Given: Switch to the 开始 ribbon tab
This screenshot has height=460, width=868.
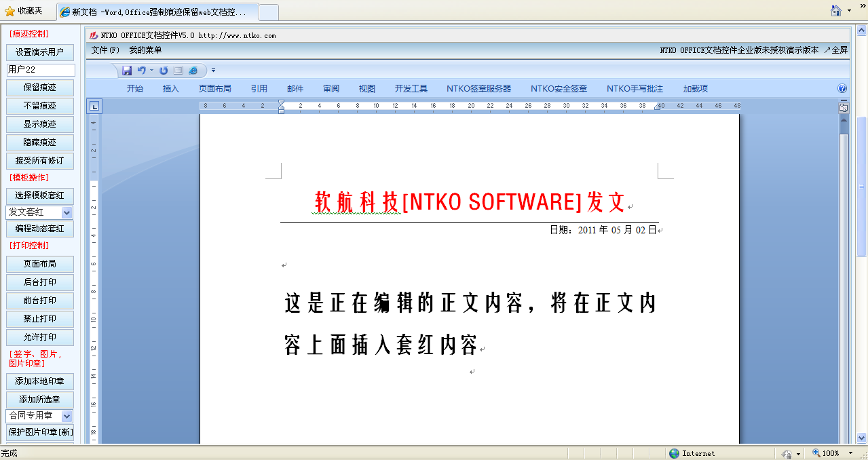Looking at the screenshot, I should tap(135, 88).
